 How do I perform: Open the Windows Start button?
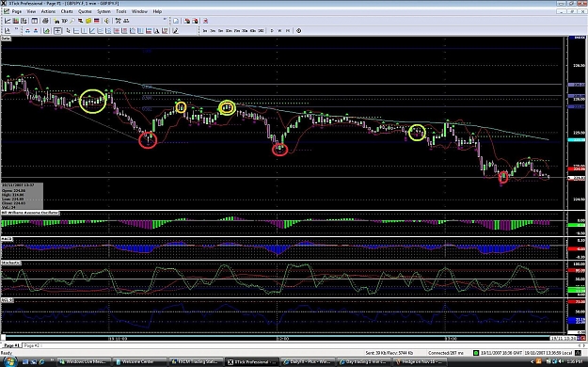pyautogui.click(x=9, y=361)
